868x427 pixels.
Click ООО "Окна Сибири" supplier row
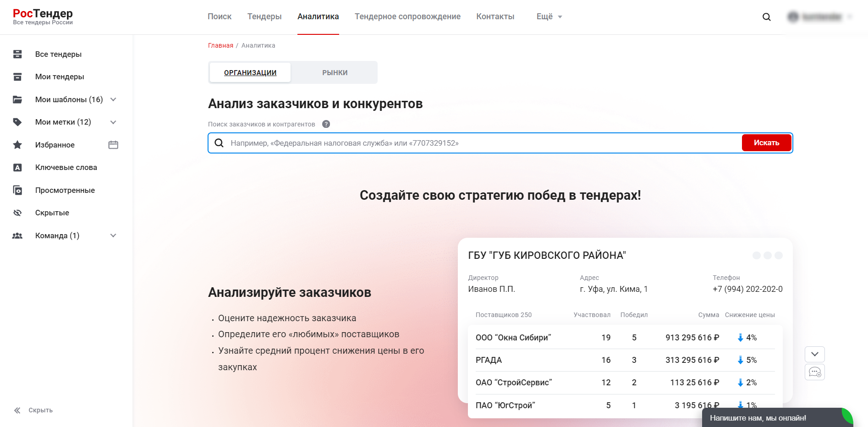625,338
